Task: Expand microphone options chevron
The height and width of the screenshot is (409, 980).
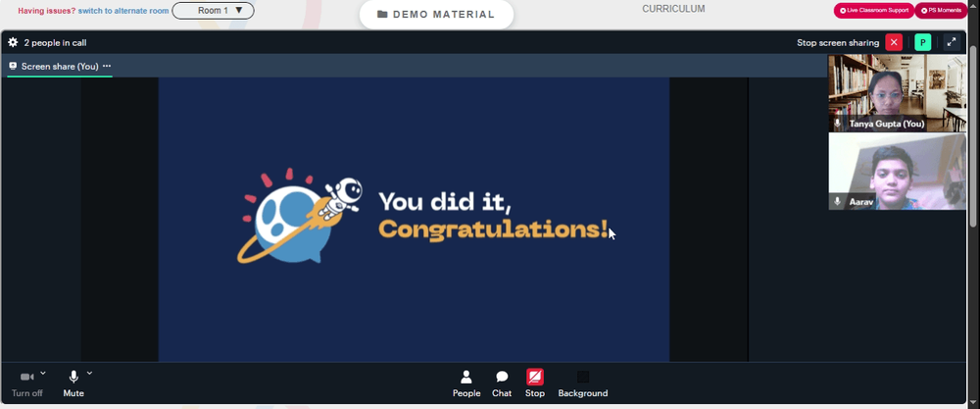Action: click(x=89, y=374)
